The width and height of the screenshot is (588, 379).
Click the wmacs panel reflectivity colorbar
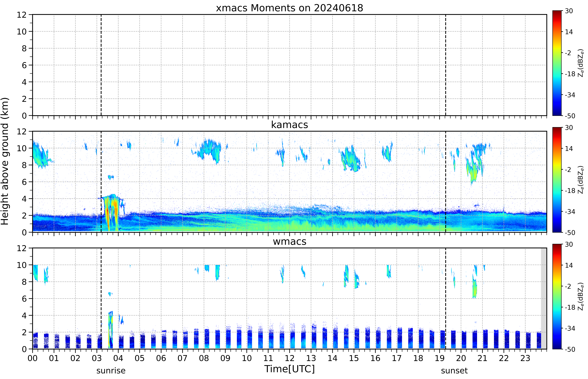click(x=557, y=297)
